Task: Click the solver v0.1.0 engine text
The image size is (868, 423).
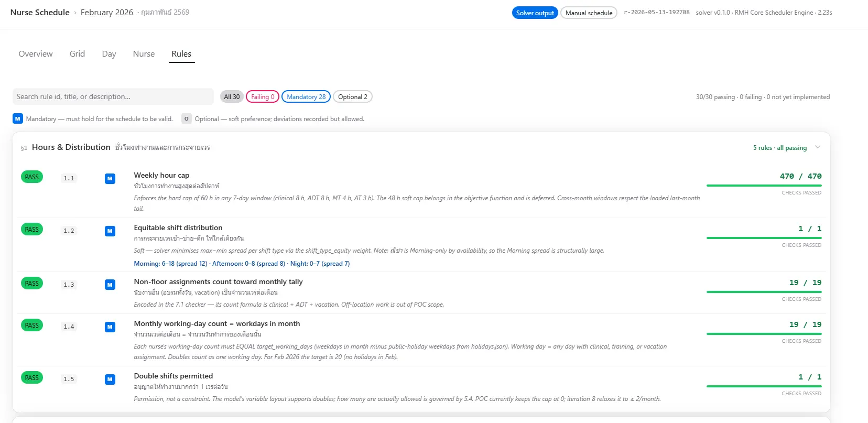Action: tap(764, 13)
